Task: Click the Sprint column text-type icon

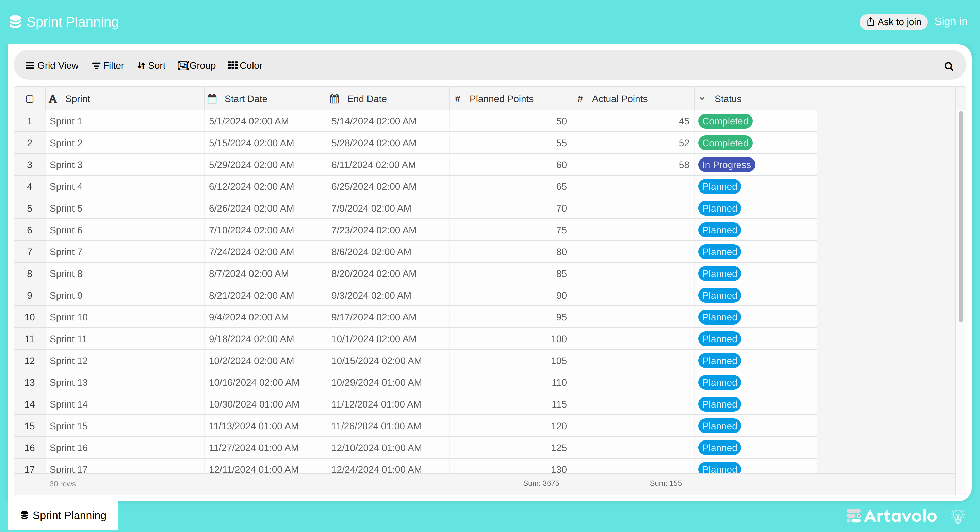Action: pyautogui.click(x=53, y=99)
